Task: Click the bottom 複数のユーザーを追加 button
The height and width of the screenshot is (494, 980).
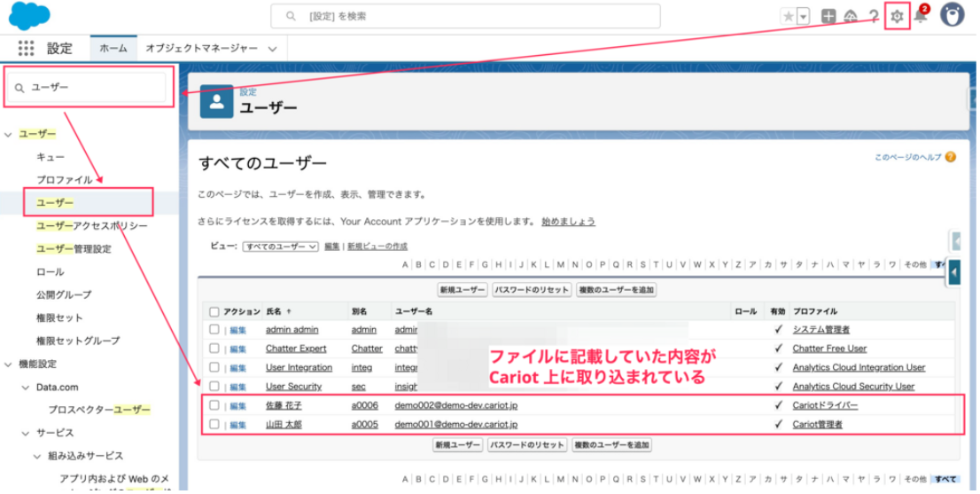Action: click(612, 445)
